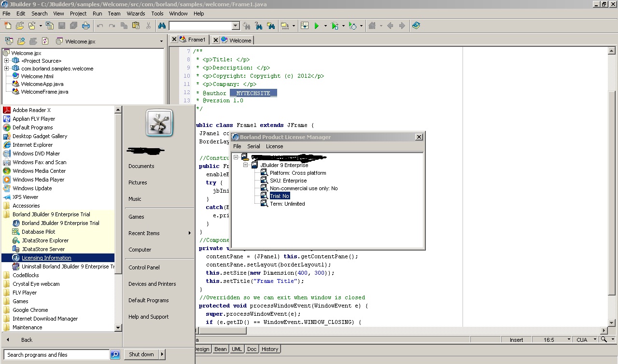
Task: Click the Search programs and files field
Action: pyautogui.click(x=56, y=354)
